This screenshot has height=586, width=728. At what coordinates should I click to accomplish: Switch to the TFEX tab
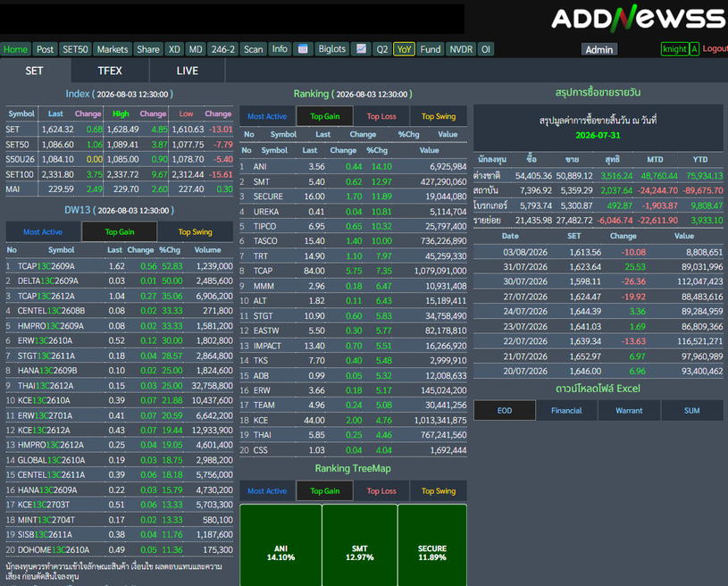pos(110,71)
